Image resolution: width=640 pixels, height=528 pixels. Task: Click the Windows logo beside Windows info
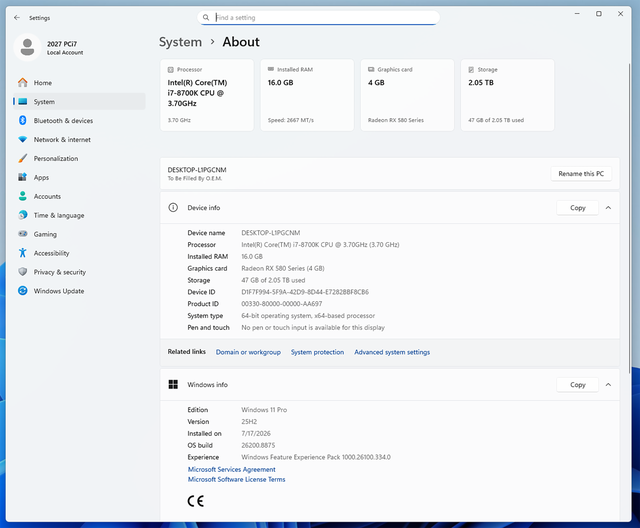[x=173, y=384]
